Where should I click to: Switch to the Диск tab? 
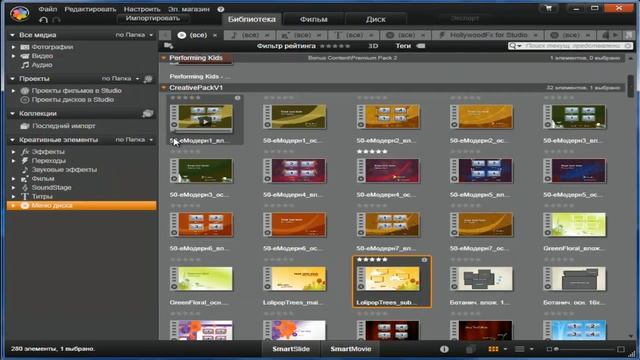click(x=376, y=19)
